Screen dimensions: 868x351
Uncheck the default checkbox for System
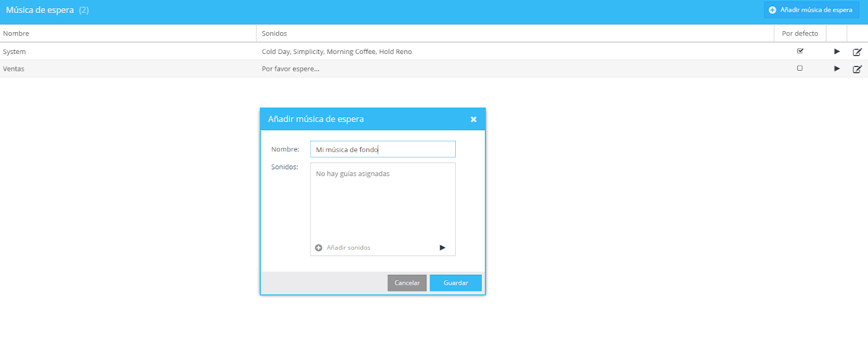(800, 51)
